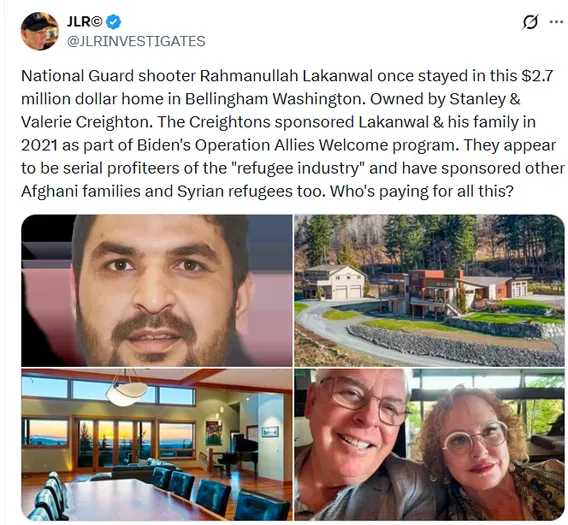The width and height of the screenshot is (568, 525).
Task: Open the couple selfie photo
Action: [x=429, y=445]
